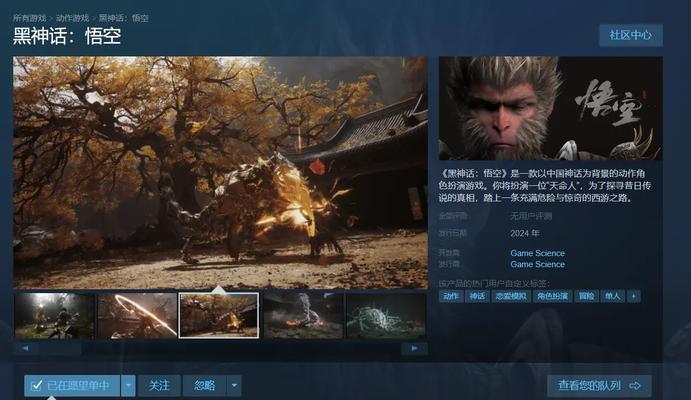Open the 冒险 tag

pyautogui.click(x=587, y=296)
